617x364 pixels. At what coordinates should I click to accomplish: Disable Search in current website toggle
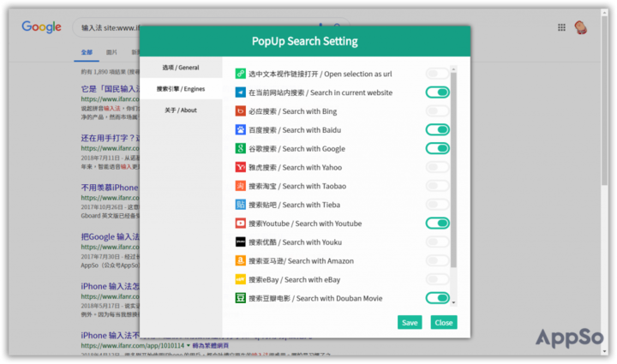tap(437, 92)
